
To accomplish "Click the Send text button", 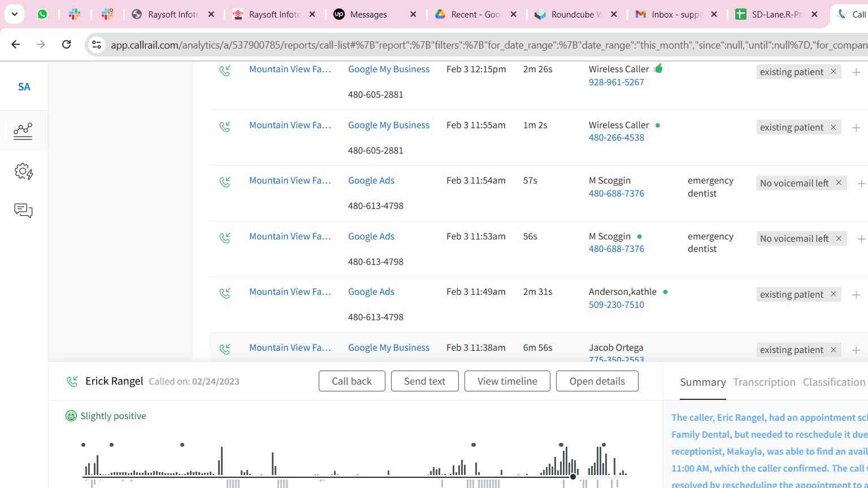I will (425, 381).
